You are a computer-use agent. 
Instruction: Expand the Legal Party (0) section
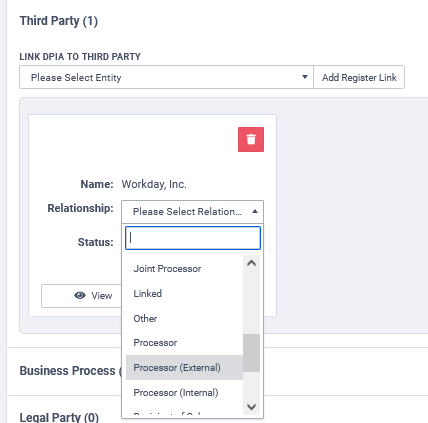pyautogui.click(x=59, y=417)
